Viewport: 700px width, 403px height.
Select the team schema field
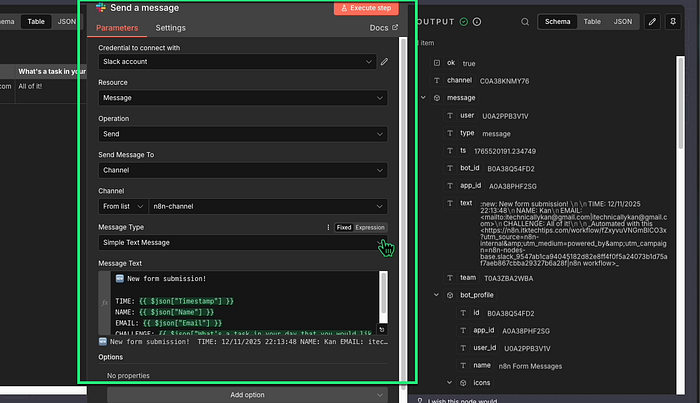tap(468, 278)
